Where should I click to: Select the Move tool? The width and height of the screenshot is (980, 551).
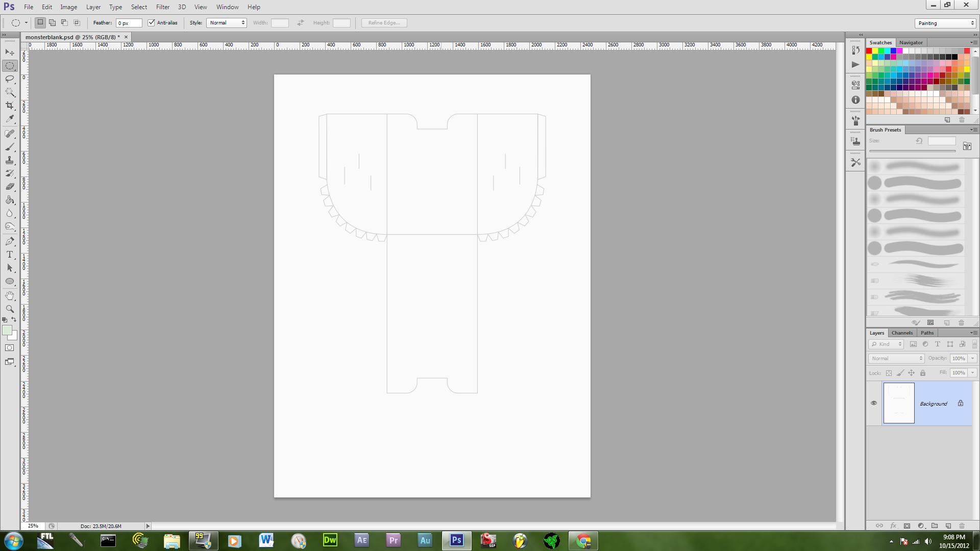click(x=10, y=53)
